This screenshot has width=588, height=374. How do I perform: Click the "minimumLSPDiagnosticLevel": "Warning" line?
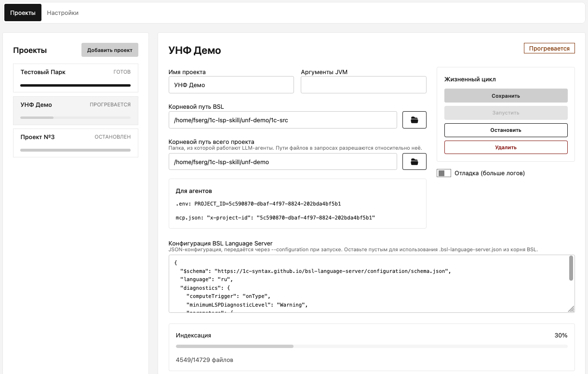point(247,305)
